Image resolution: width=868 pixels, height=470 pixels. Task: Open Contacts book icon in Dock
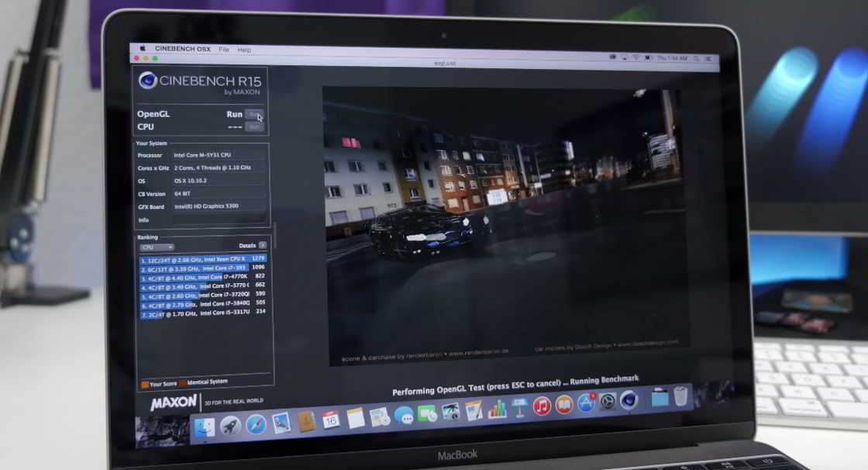point(306,422)
